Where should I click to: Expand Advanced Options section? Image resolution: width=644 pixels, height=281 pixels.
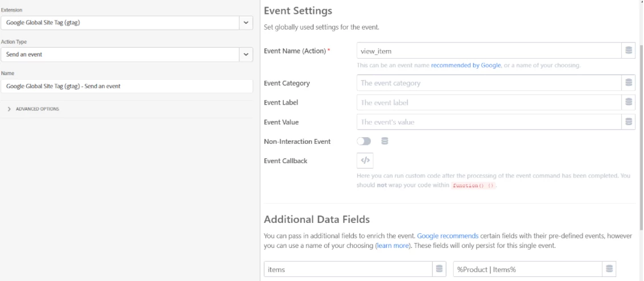pyautogui.click(x=34, y=109)
